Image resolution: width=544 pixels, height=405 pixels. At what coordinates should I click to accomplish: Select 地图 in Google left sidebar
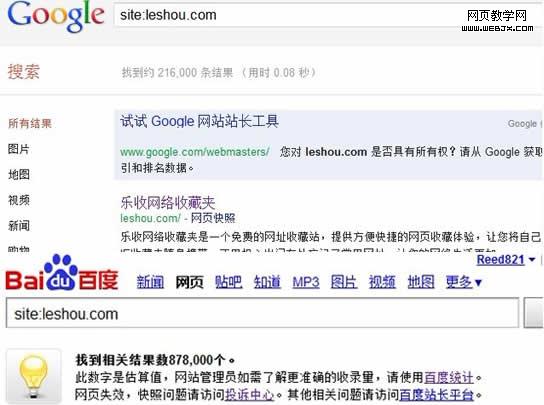tap(19, 175)
